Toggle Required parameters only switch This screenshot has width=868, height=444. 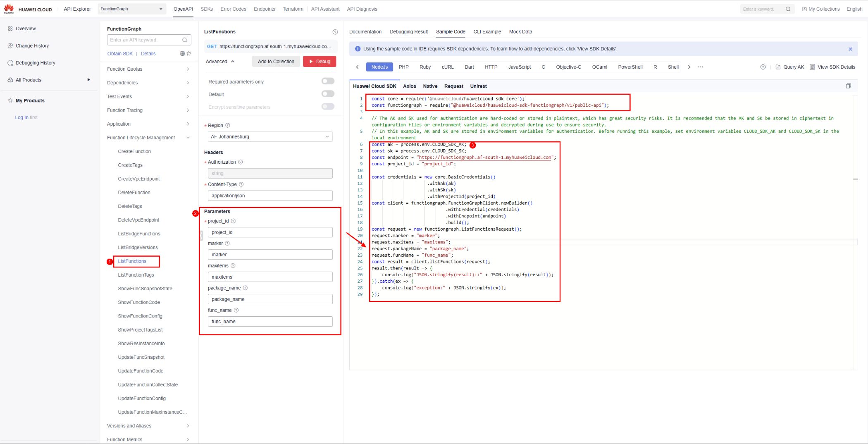pos(328,81)
